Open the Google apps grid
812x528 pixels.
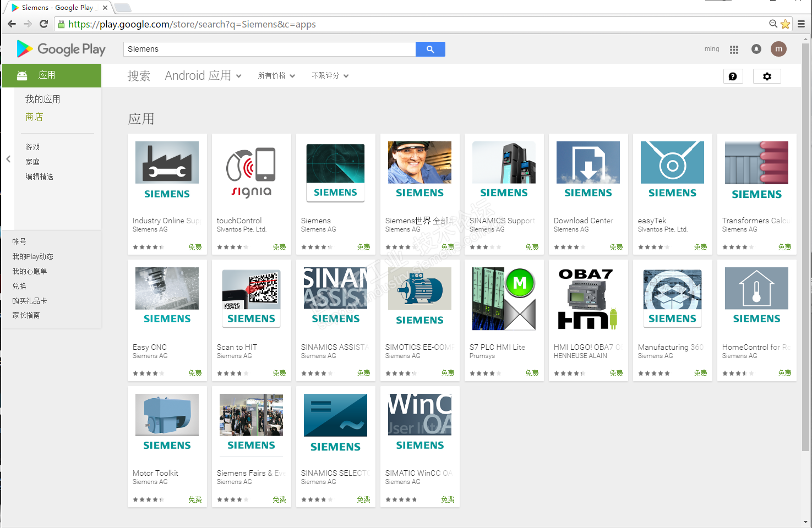[734, 50]
